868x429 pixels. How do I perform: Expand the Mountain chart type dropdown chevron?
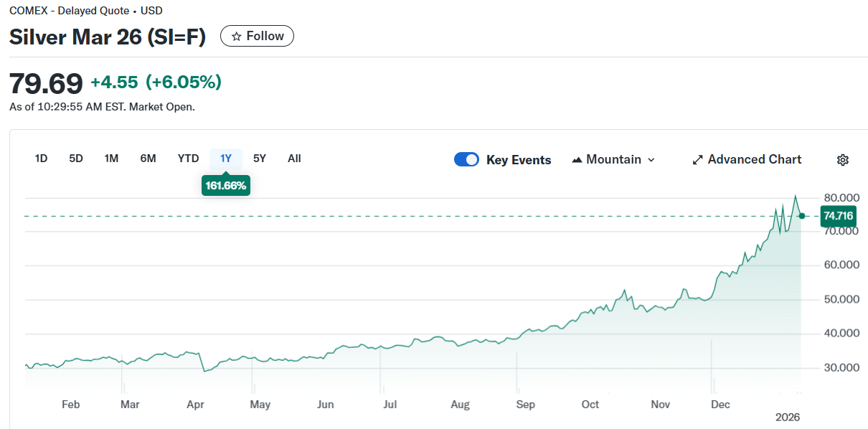click(x=651, y=160)
